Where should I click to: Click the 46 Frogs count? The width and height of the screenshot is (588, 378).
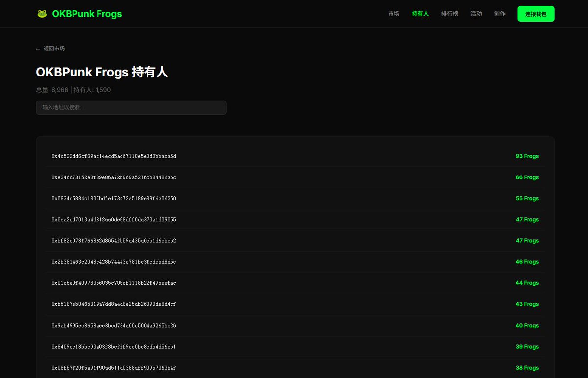click(527, 262)
